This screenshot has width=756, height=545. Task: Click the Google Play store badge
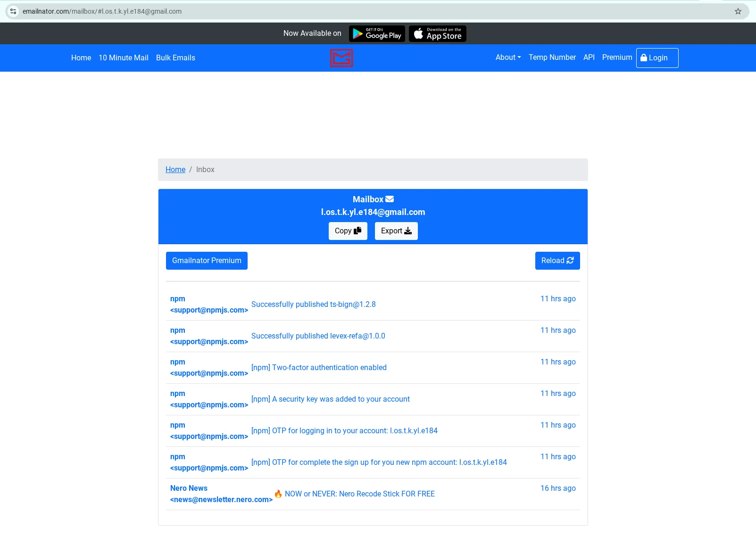click(x=376, y=33)
